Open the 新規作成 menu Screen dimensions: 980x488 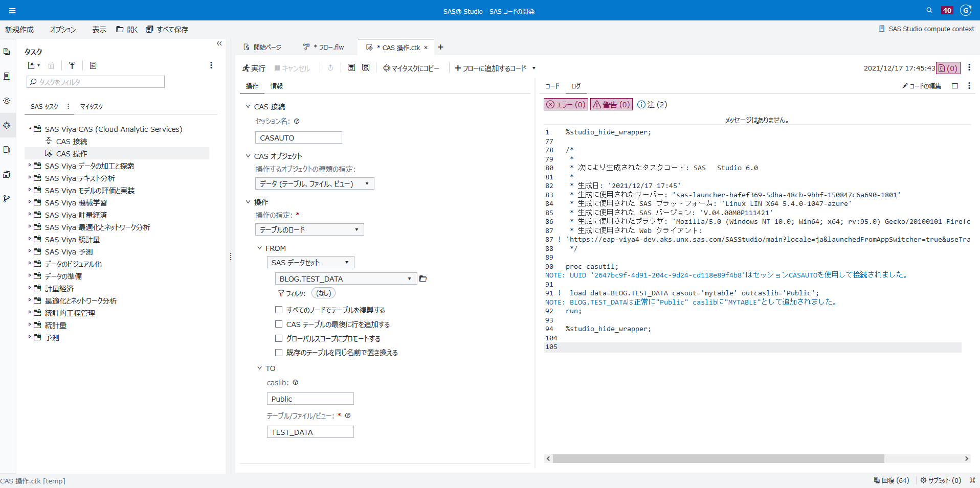click(x=19, y=30)
